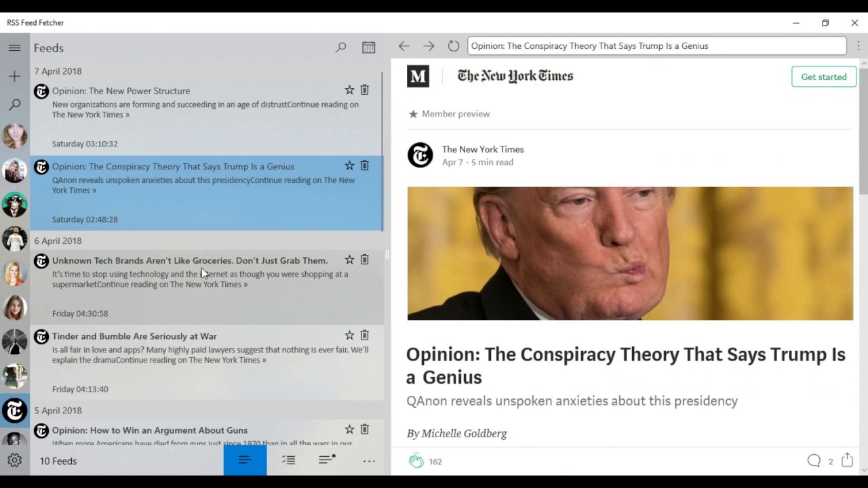Restore down the RSS Feed Fetcher window
868x488 pixels.
825,22
